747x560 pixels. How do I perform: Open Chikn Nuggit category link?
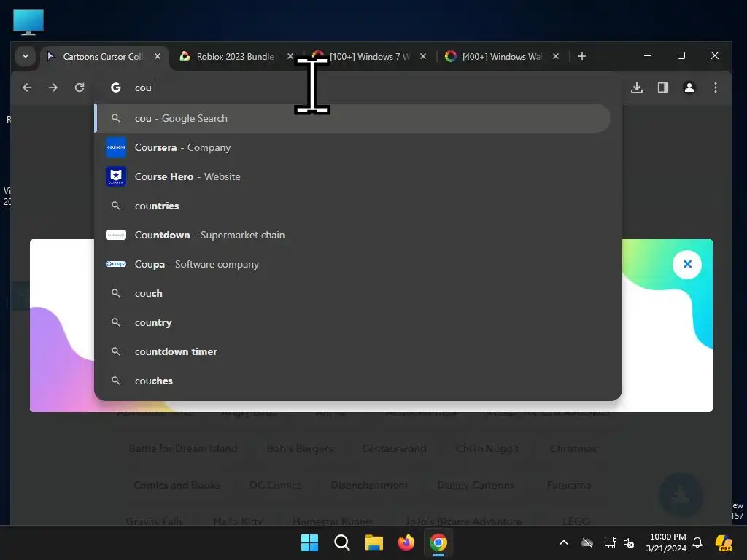487,448
